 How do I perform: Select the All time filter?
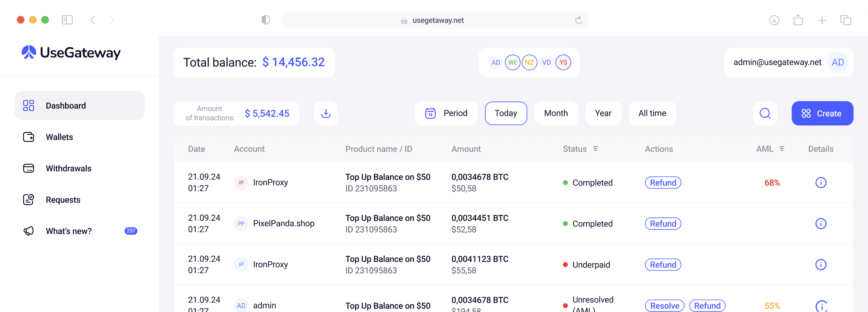(x=652, y=113)
